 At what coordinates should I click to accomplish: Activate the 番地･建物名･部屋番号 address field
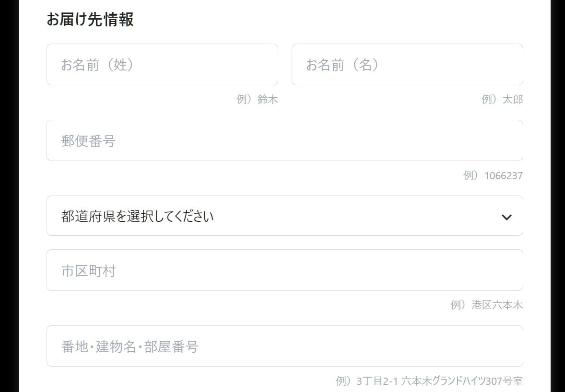coord(285,346)
